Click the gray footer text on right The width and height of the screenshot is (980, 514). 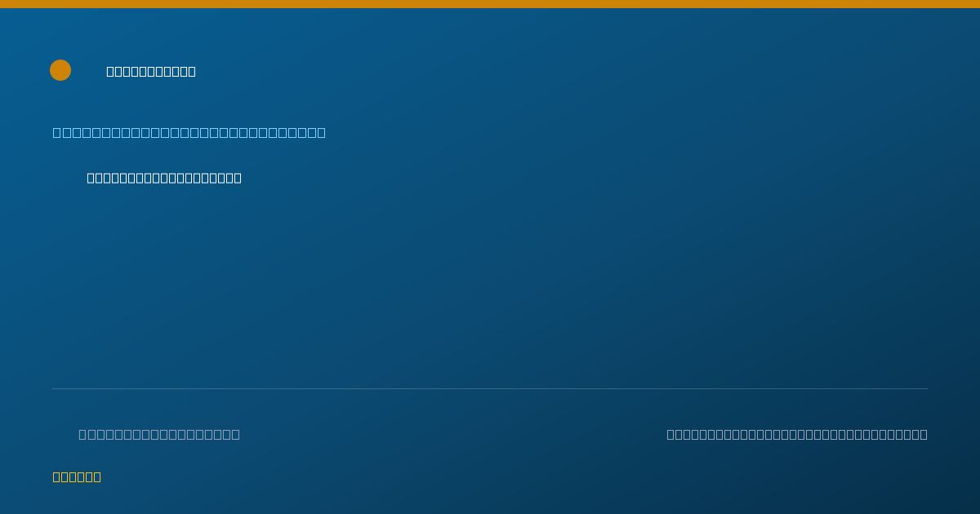point(797,434)
